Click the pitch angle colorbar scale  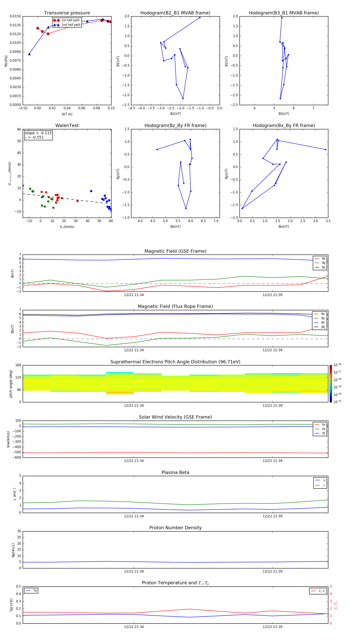331,384
